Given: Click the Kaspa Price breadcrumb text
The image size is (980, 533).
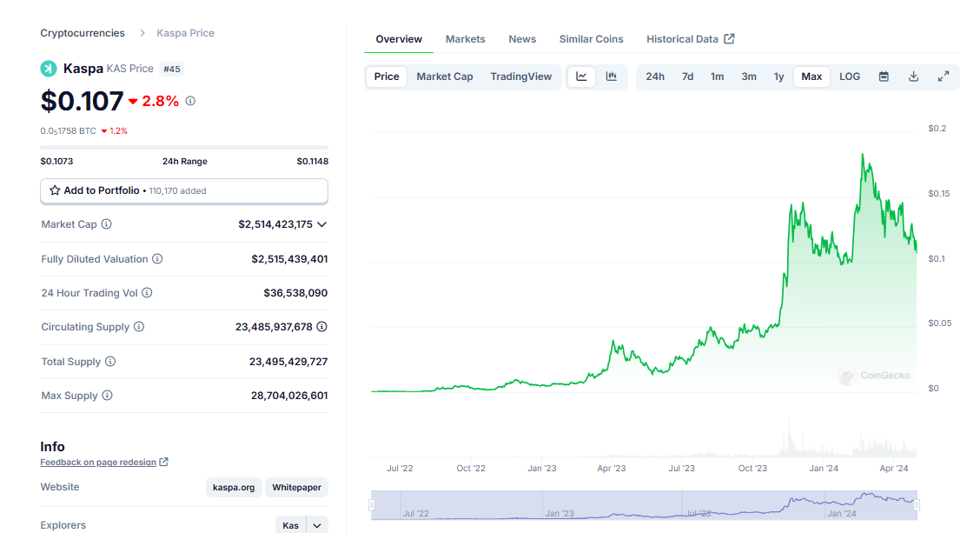Looking at the screenshot, I should coord(186,33).
